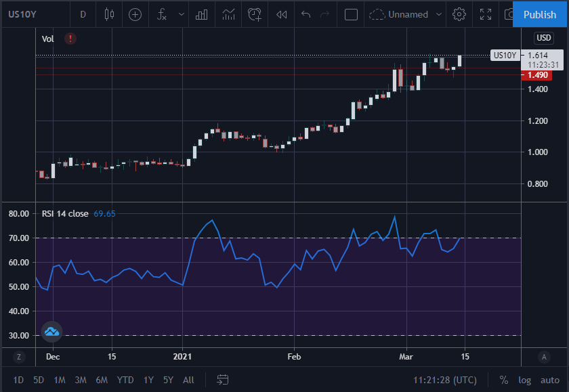Image resolution: width=569 pixels, height=392 pixels.
Task: Redo the last chart action
Action: (x=324, y=14)
